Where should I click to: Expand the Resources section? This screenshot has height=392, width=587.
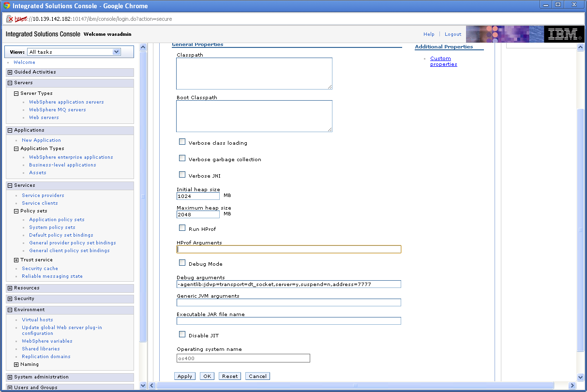point(10,288)
